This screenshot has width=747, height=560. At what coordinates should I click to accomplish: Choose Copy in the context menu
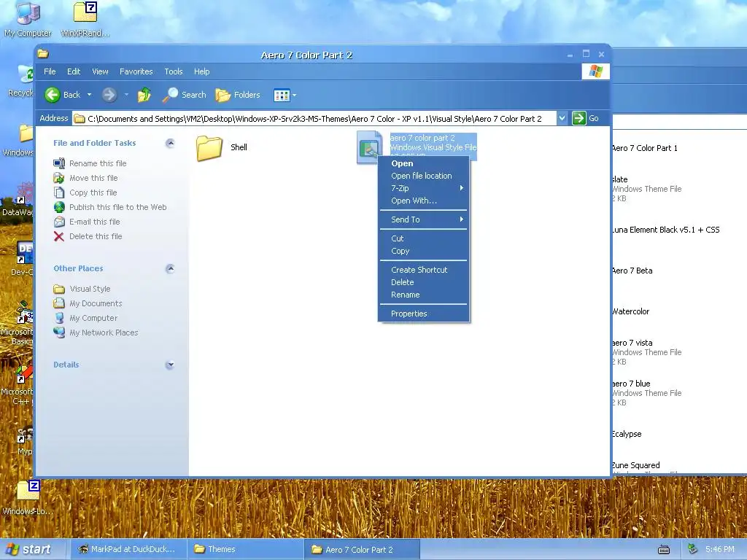[x=423, y=251]
